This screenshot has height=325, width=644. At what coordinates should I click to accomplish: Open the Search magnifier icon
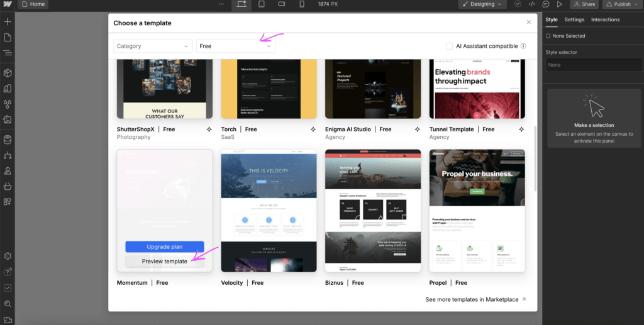[x=8, y=304]
